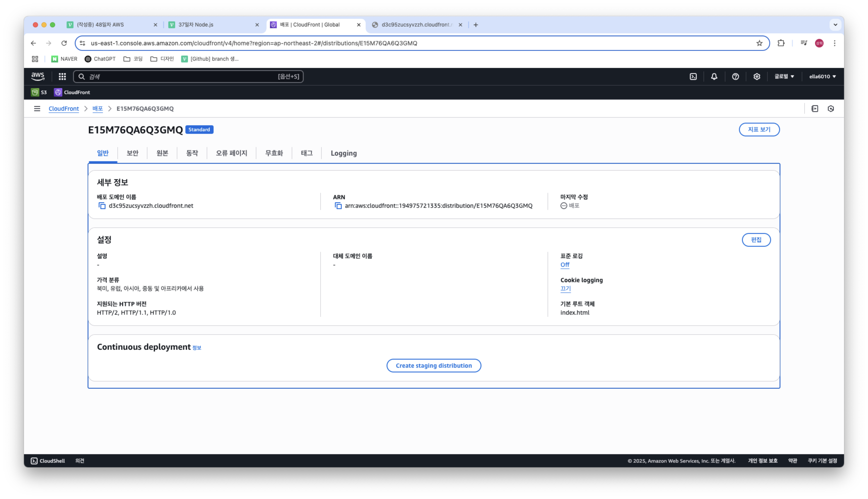Switch to the 48일차 AWS browser tab
868x499 pixels.
point(112,25)
